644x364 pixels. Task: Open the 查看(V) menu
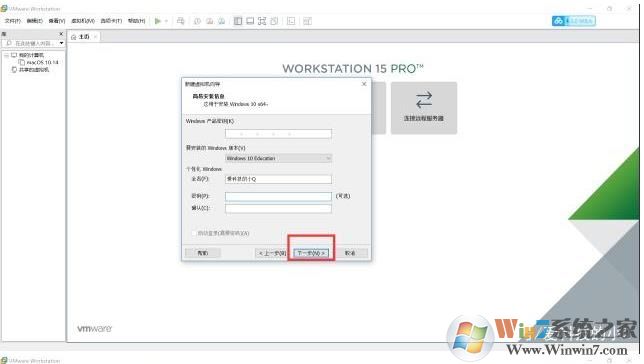click(x=57, y=21)
